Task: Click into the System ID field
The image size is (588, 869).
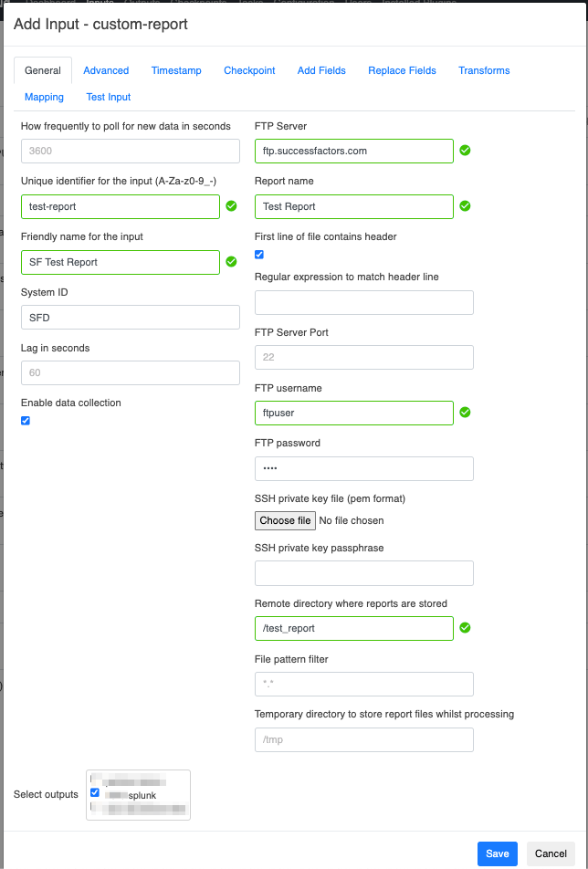Action: tap(130, 317)
